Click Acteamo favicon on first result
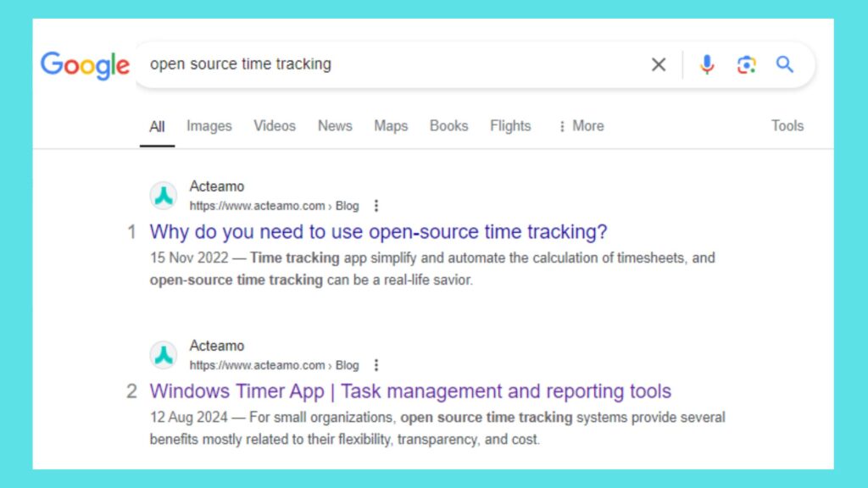Screen dimensions: 868x488 [x=164, y=196]
